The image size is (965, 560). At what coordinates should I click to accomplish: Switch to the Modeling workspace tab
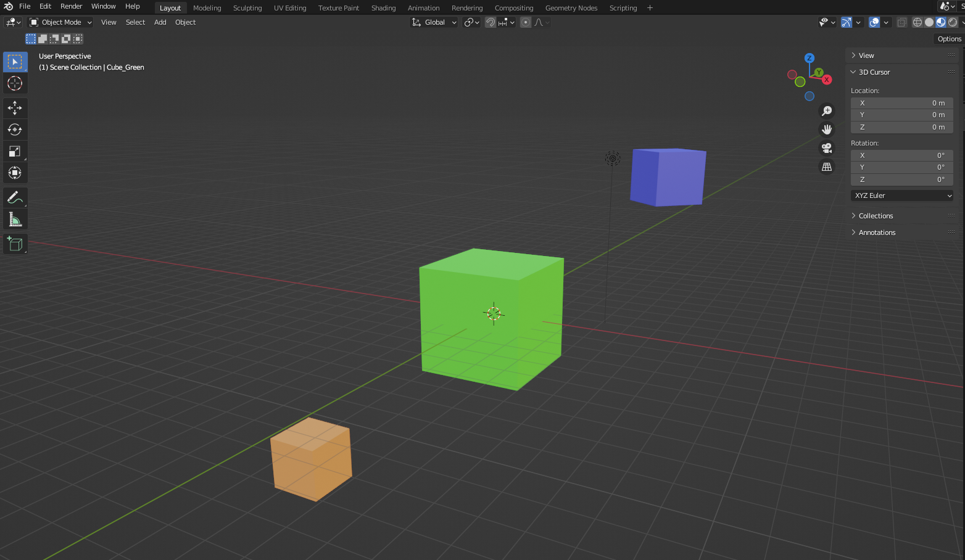(x=207, y=8)
